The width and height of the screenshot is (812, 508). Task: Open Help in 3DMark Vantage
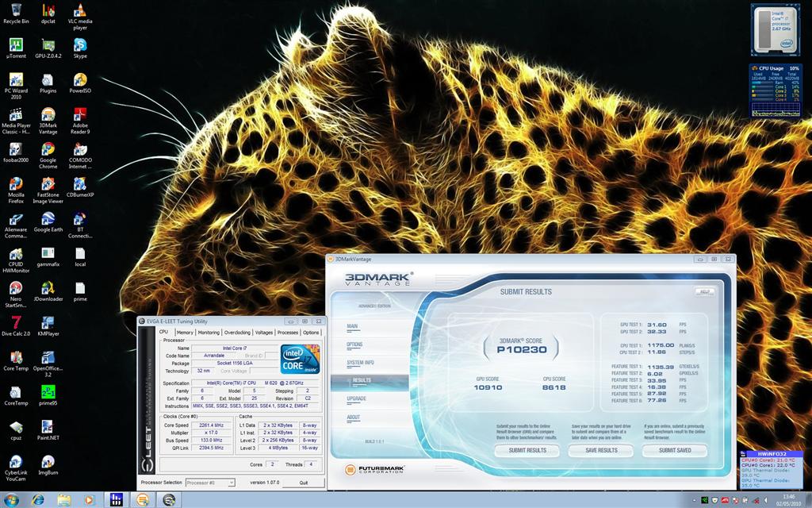705,292
